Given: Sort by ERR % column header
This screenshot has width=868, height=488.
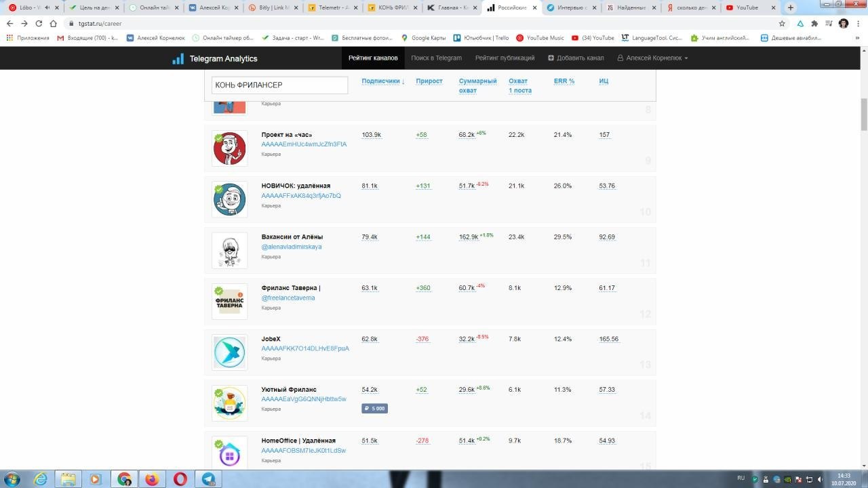Looking at the screenshot, I should [564, 81].
